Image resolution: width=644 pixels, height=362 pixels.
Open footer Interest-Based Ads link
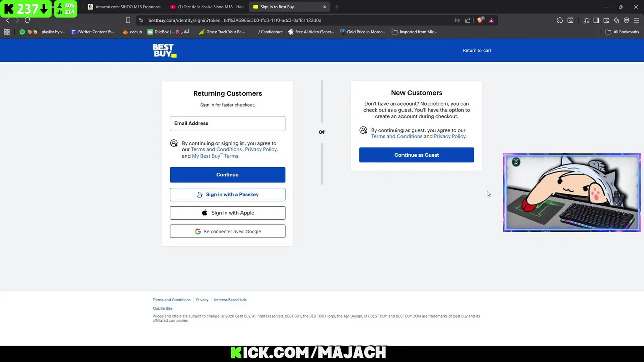[230, 300]
